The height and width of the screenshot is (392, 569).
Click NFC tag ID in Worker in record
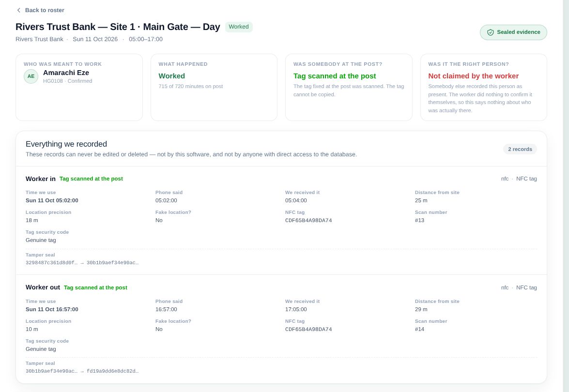click(x=308, y=221)
